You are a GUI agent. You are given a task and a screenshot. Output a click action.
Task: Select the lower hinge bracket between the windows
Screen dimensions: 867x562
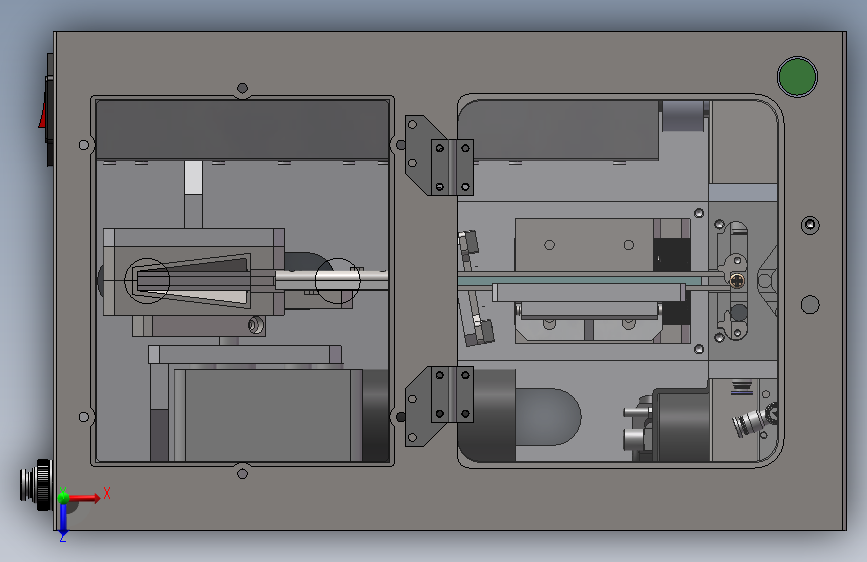point(439,405)
